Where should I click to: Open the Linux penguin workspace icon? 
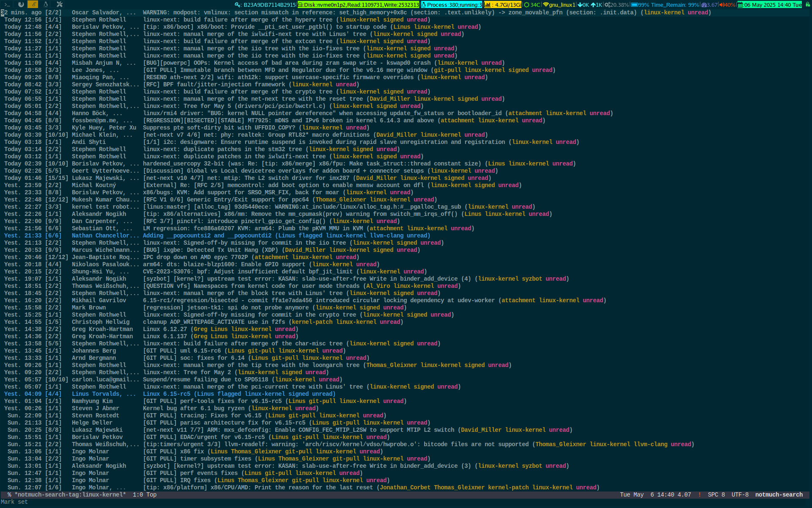[x=46, y=5]
